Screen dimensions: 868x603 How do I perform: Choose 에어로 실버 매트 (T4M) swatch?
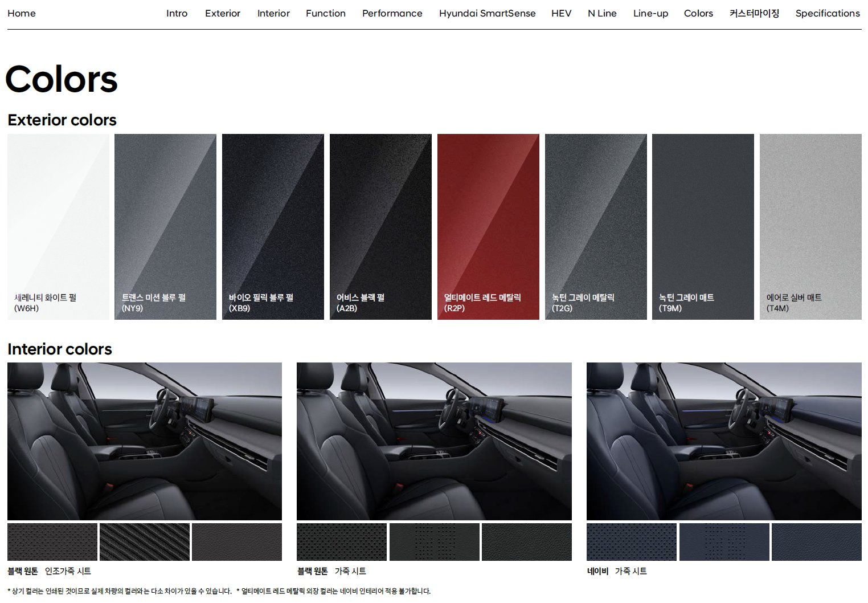coord(810,227)
